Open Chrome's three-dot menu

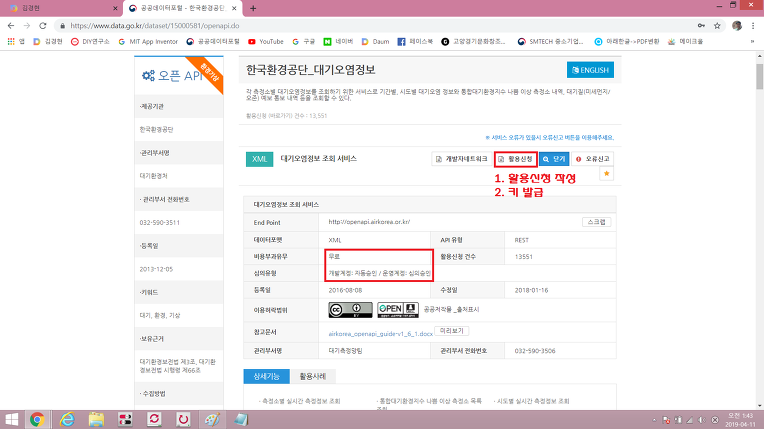(x=753, y=26)
